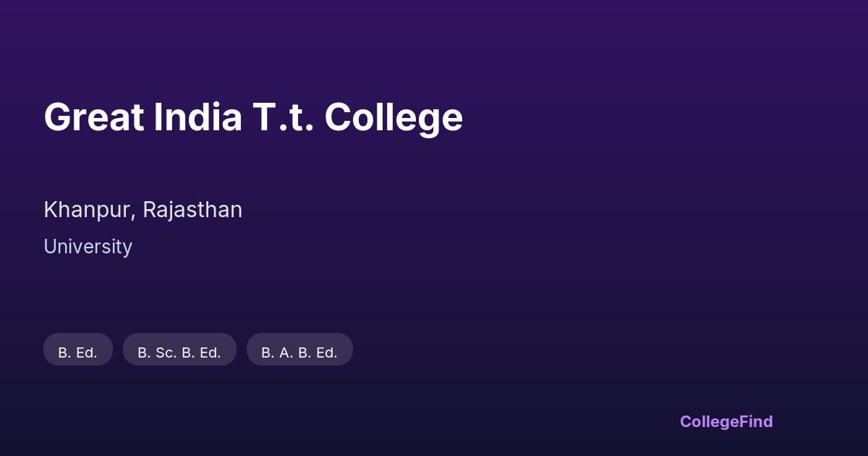Select the "Khanpur, Rajasthan" location line
This screenshot has width=868, height=456.
coord(142,210)
